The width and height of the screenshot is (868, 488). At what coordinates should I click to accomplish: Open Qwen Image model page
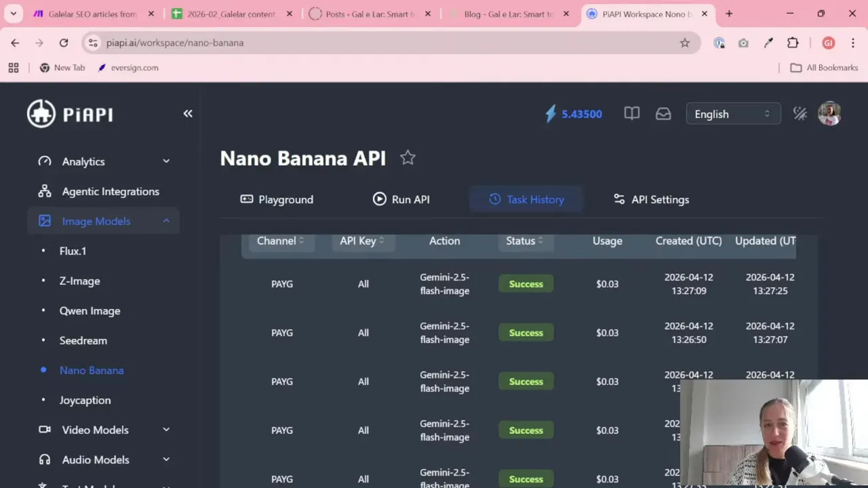(90, 310)
